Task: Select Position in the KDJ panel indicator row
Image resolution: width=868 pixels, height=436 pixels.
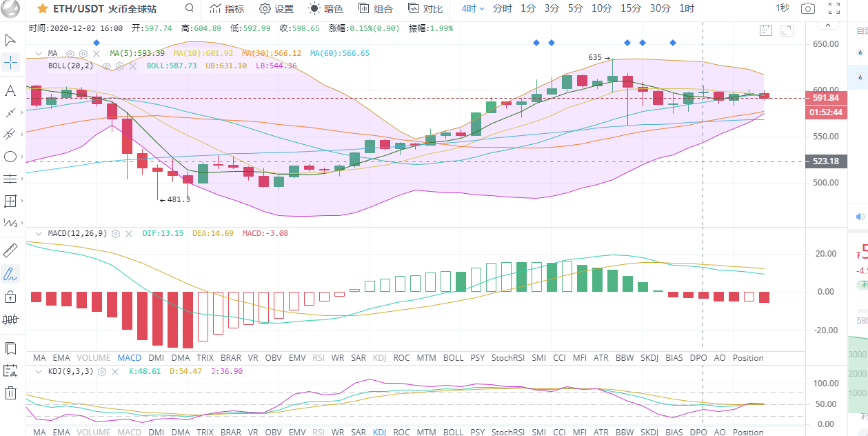Action: pyautogui.click(x=748, y=433)
